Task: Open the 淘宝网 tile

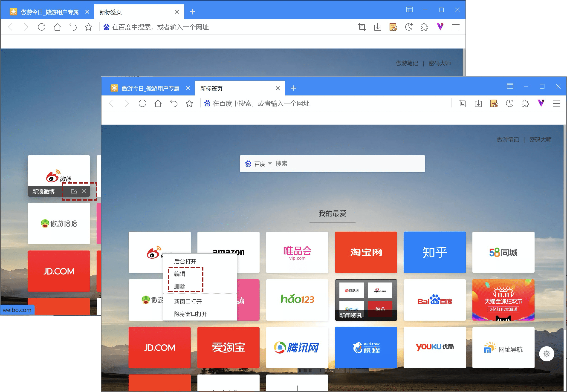Action: (366, 252)
